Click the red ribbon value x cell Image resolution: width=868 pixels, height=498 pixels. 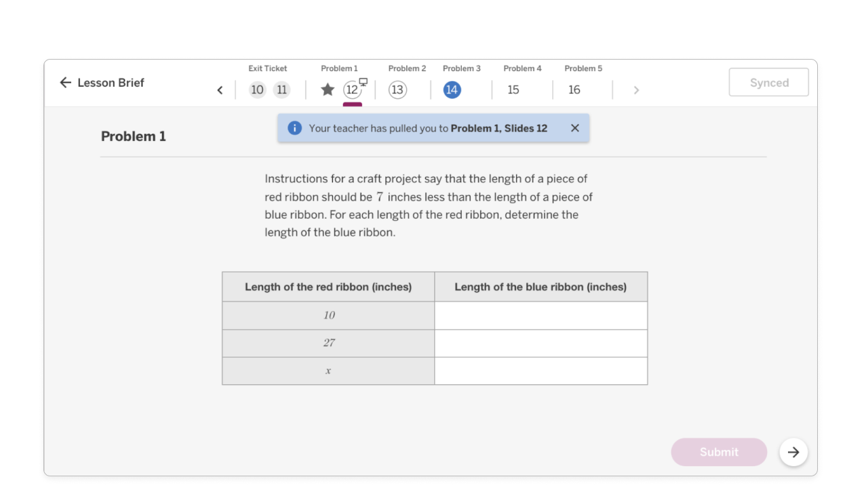328,371
